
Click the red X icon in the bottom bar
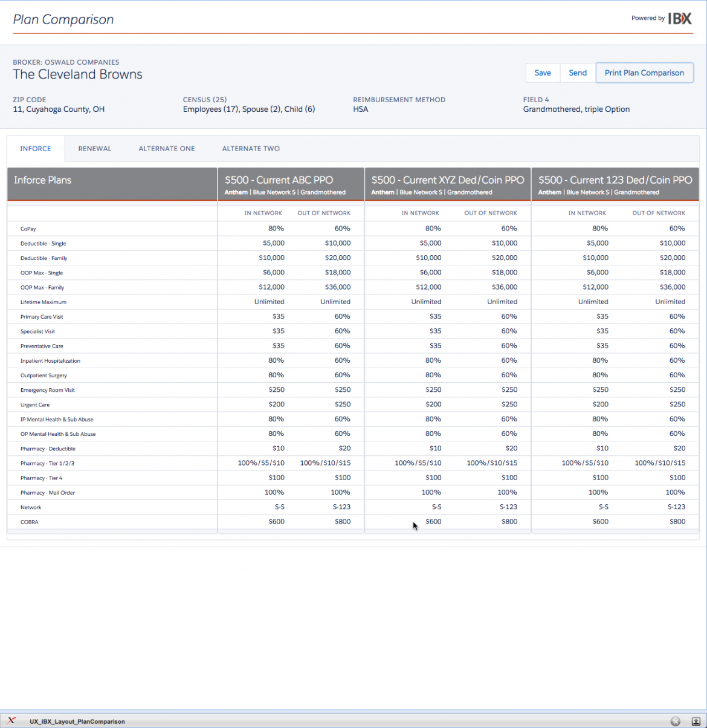click(x=11, y=721)
